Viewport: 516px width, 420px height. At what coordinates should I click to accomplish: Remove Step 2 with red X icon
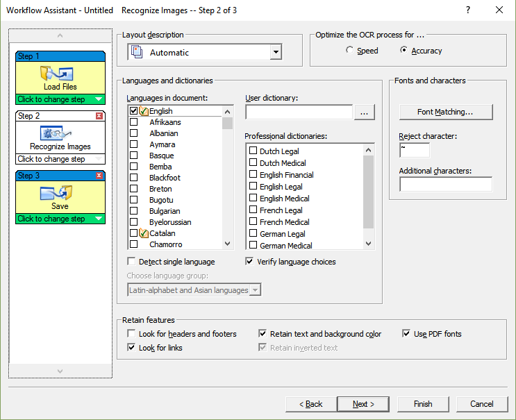(x=99, y=116)
